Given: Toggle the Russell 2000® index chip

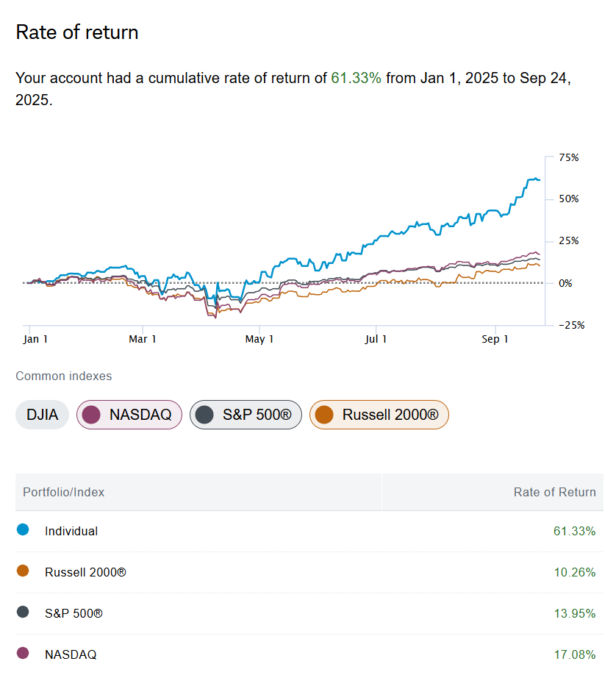Looking at the screenshot, I should click(379, 415).
